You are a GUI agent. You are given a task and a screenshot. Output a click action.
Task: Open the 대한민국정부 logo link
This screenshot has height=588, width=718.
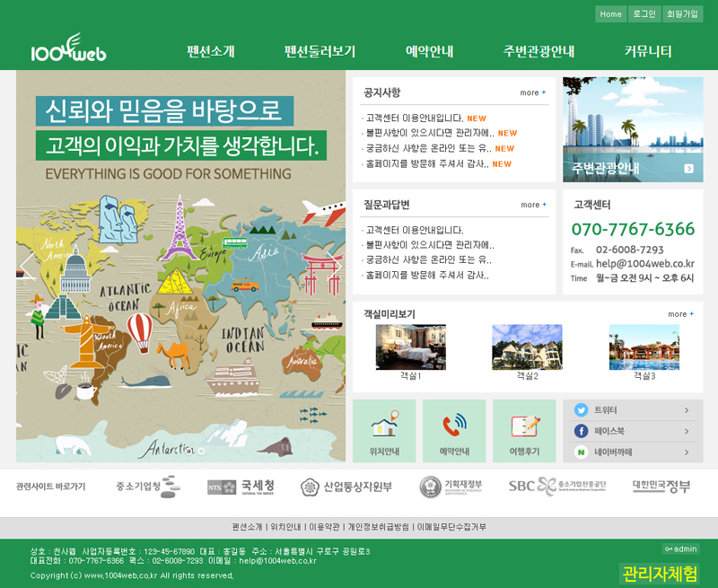(661, 486)
